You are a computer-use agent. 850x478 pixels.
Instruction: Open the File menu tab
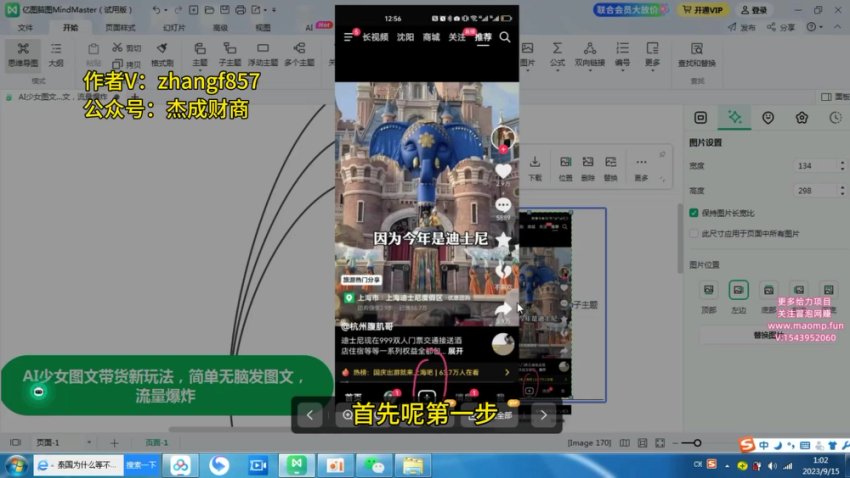(25, 28)
